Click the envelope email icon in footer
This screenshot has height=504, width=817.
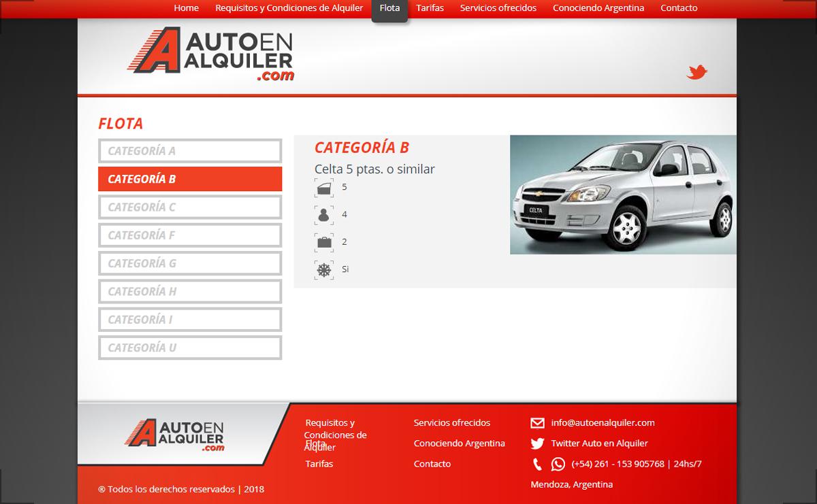(537, 423)
